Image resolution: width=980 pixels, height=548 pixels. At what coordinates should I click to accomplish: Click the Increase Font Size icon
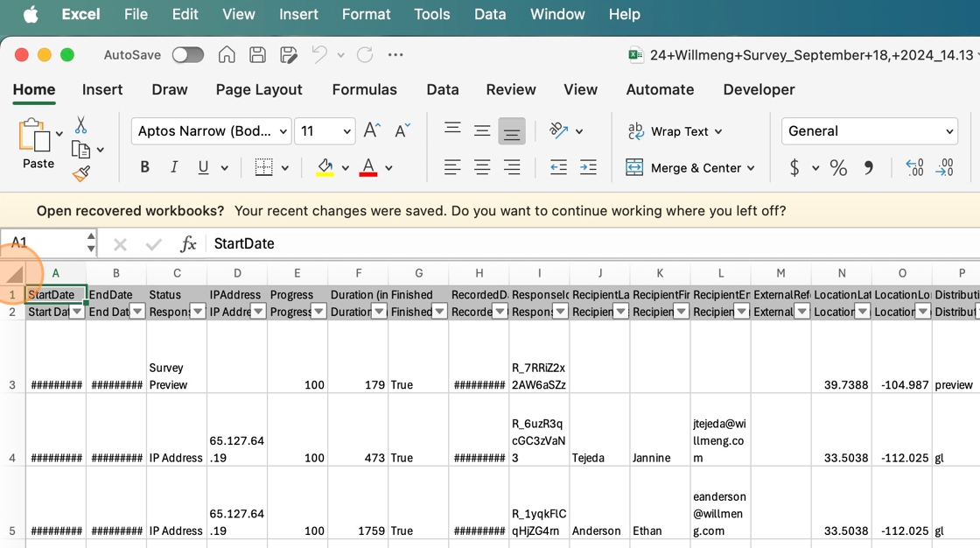pyautogui.click(x=372, y=131)
